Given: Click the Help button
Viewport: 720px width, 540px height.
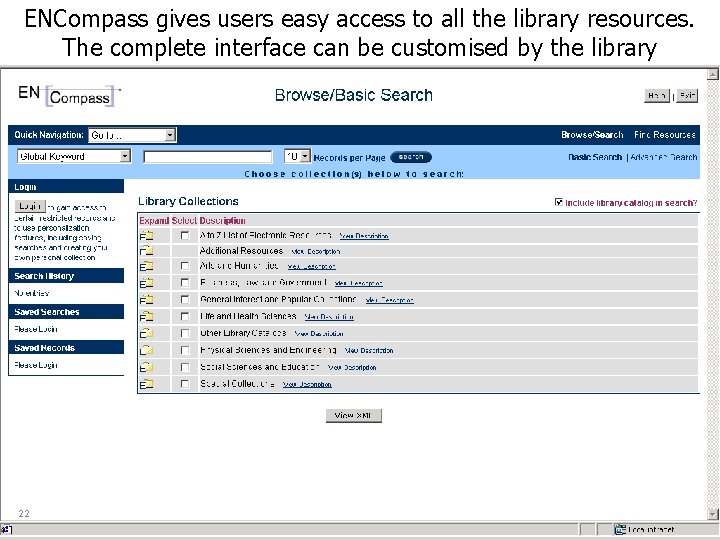Looking at the screenshot, I should pos(657,96).
